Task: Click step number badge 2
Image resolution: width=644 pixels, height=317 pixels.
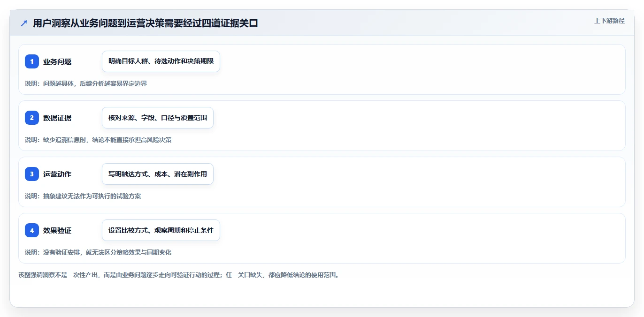Action: (32, 118)
